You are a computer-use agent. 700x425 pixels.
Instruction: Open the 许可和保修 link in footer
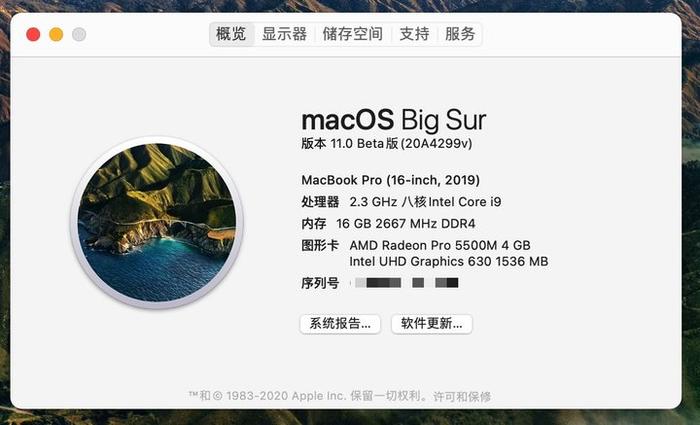click(462, 396)
